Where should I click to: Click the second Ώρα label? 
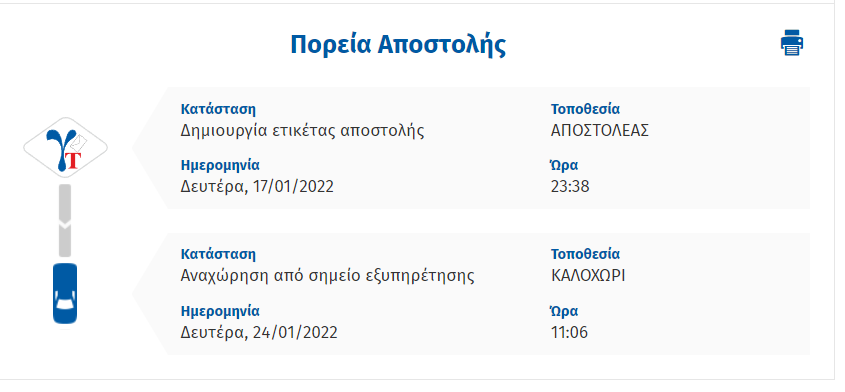(x=564, y=311)
